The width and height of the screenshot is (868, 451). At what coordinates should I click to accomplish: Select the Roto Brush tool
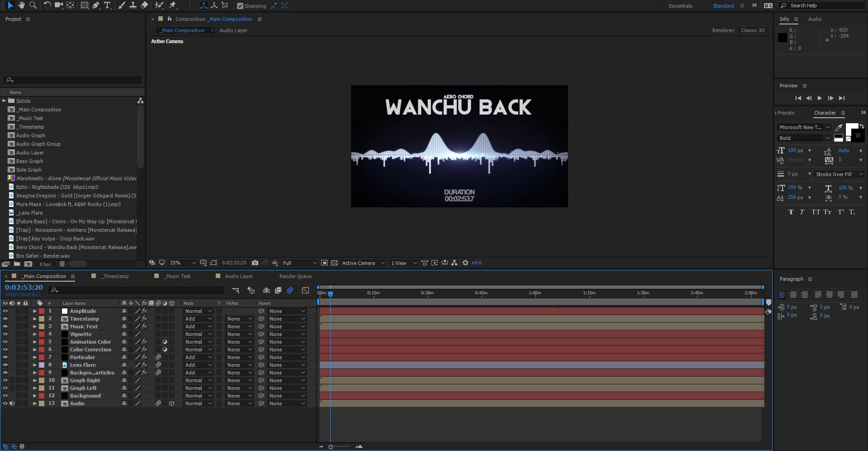(x=159, y=5)
